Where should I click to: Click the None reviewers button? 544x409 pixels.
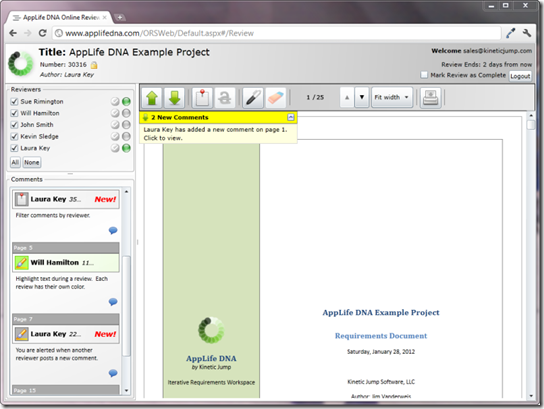pyautogui.click(x=32, y=162)
